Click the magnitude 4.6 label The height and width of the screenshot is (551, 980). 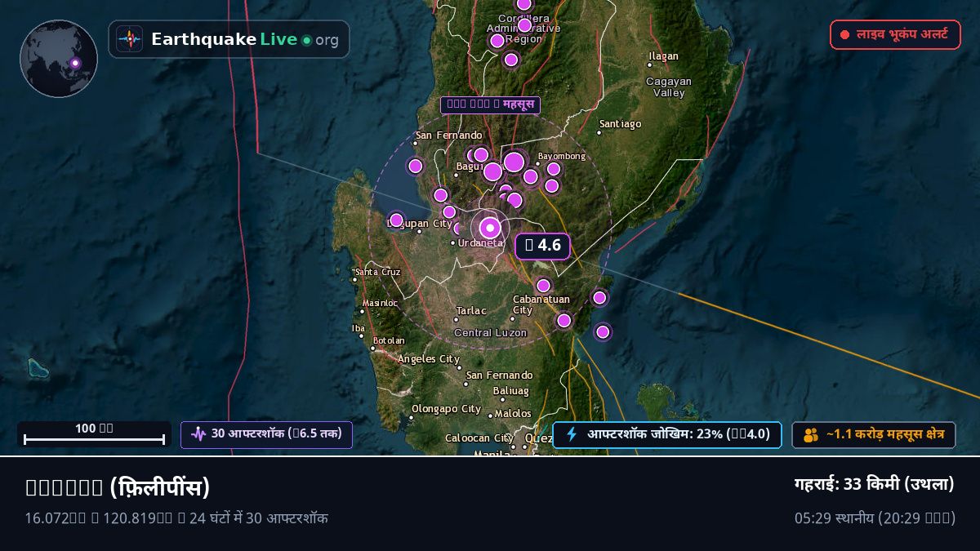tap(542, 246)
